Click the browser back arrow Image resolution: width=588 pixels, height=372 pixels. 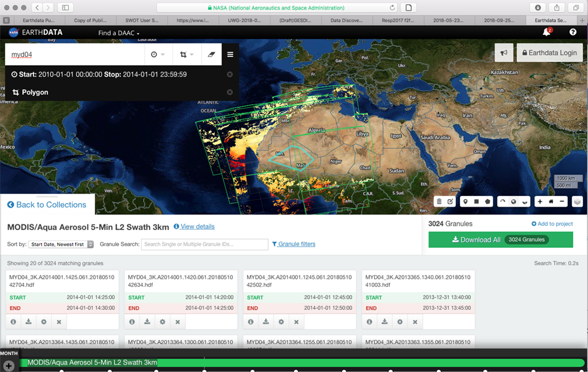coord(36,8)
